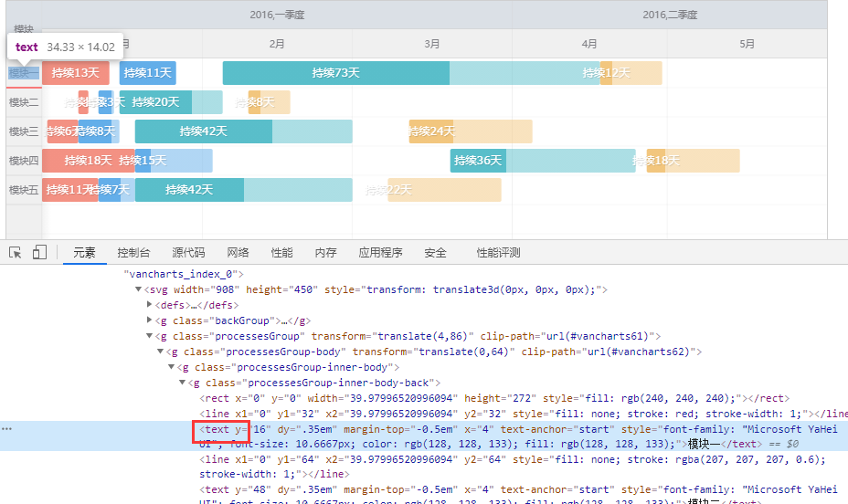Collapse the processesGroup-inner-body node
The width and height of the screenshot is (848, 504).
coord(172,367)
